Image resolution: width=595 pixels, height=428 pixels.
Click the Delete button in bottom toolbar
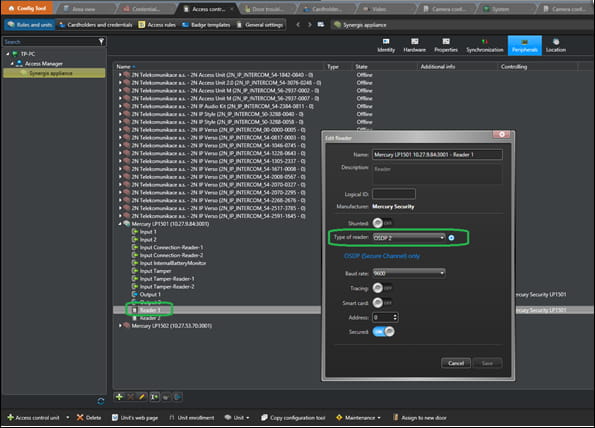coord(89,418)
